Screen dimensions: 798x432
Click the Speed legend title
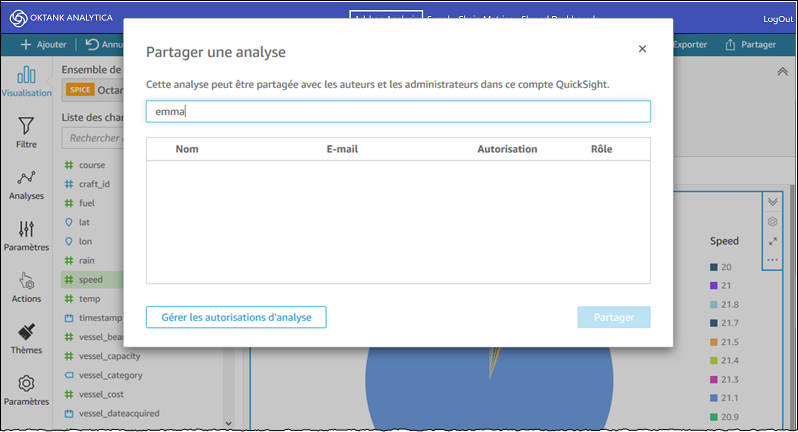click(x=724, y=241)
